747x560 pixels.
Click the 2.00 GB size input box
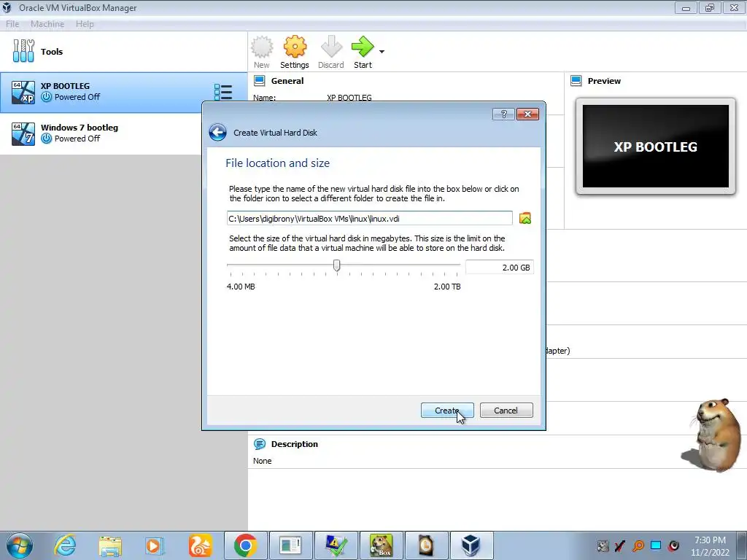click(x=499, y=267)
